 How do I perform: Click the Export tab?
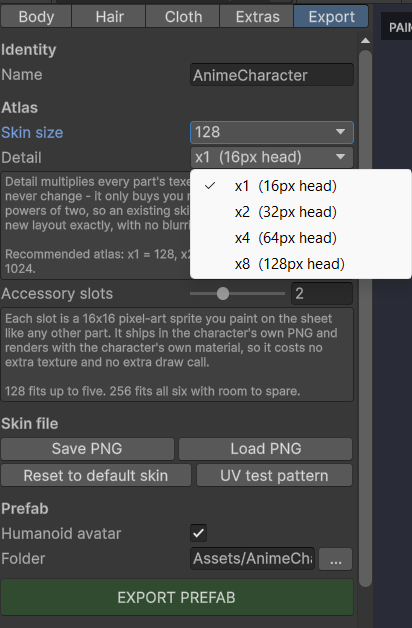click(331, 17)
